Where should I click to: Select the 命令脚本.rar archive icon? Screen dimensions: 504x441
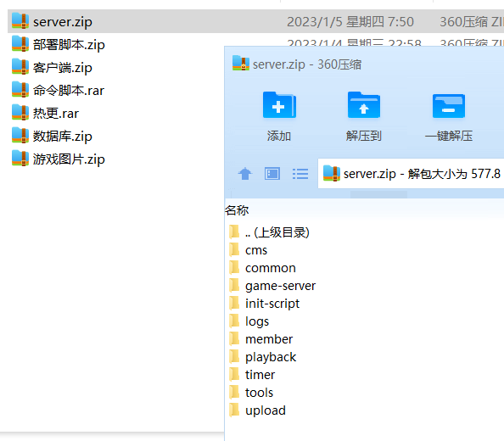click(x=20, y=90)
